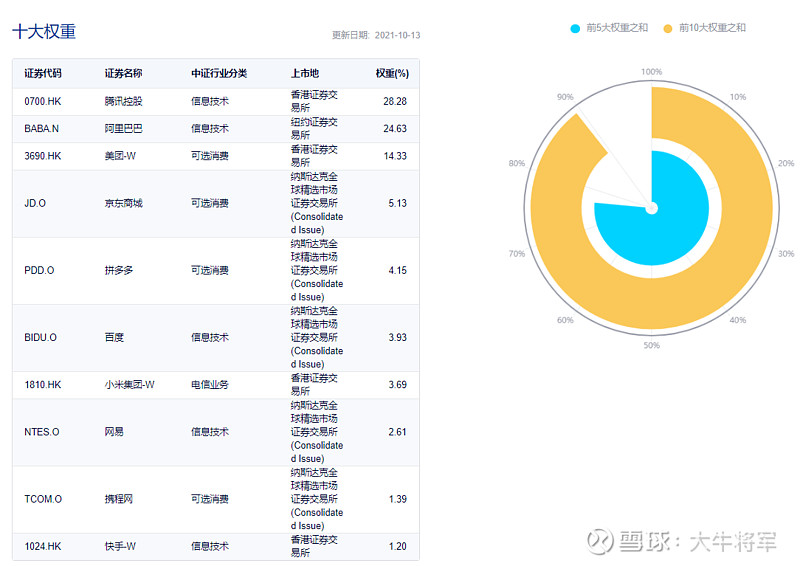Click weight value 1.39
This screenshot has height=566, width=800.
(x=397, y=499)
